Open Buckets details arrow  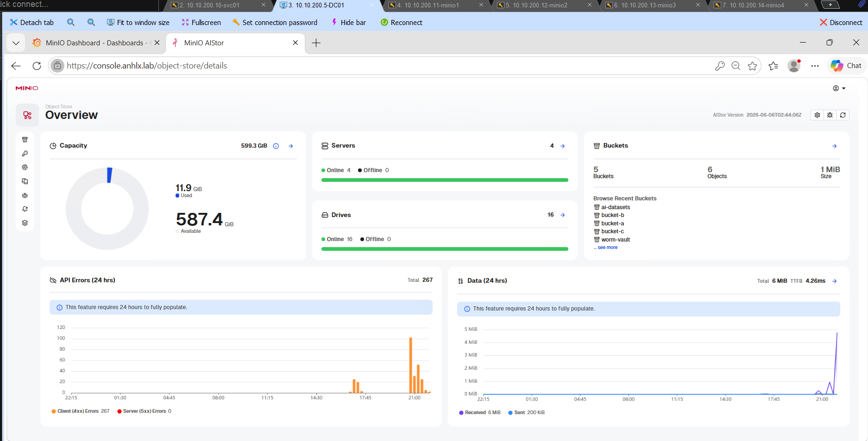835,146
